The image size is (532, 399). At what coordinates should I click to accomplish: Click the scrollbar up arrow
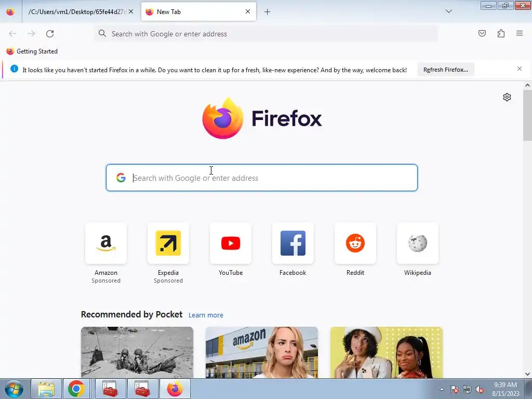coord(527,86)
